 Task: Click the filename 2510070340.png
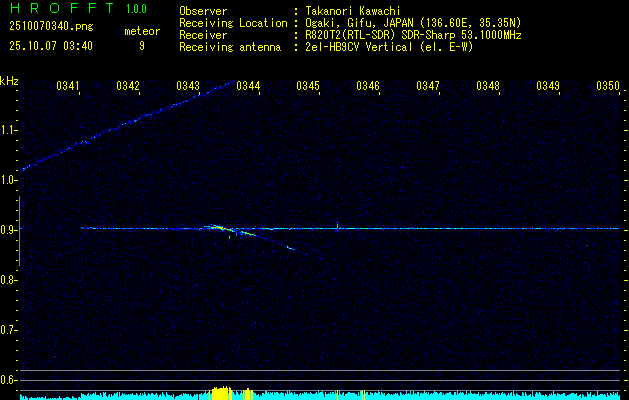(x=51, y=27)
